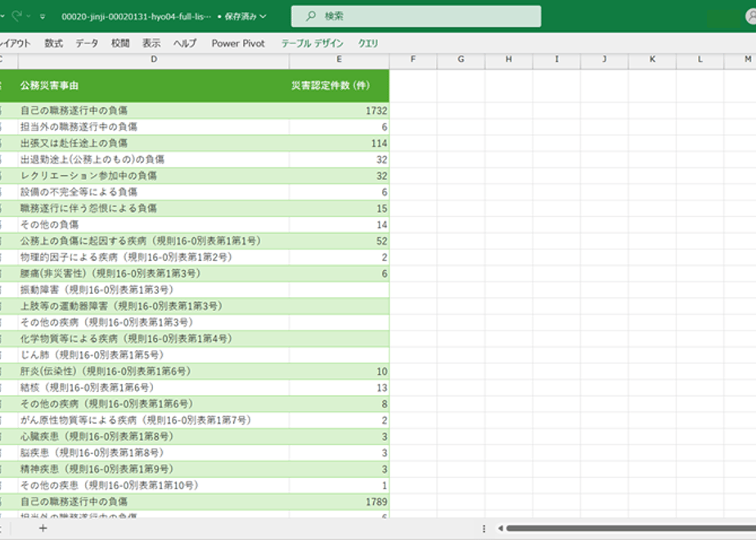Select the cell 出張又は赴任途上の負傷
This screenshot has width=756, height=540.
click(154, 143)
